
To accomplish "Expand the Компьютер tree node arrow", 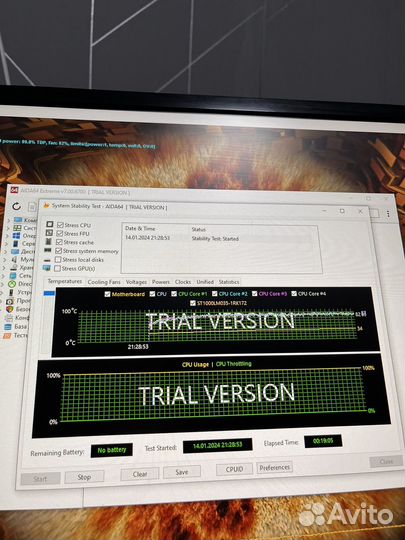I will tap(9, 220).
